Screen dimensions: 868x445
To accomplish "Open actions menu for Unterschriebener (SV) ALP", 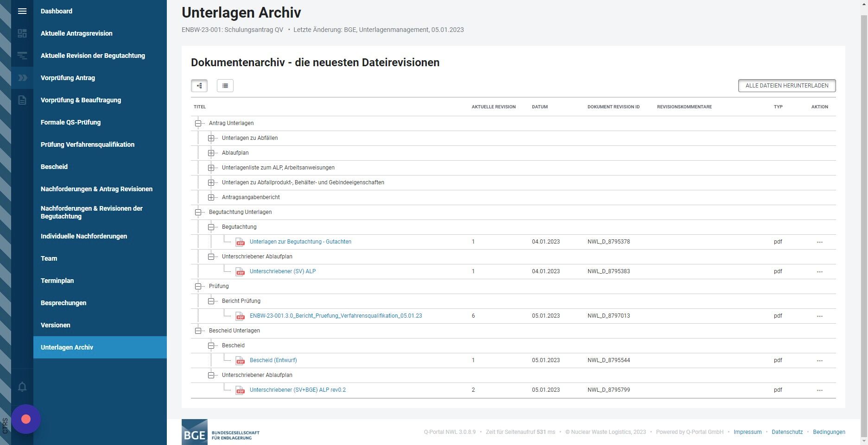I will click(819, 271).
